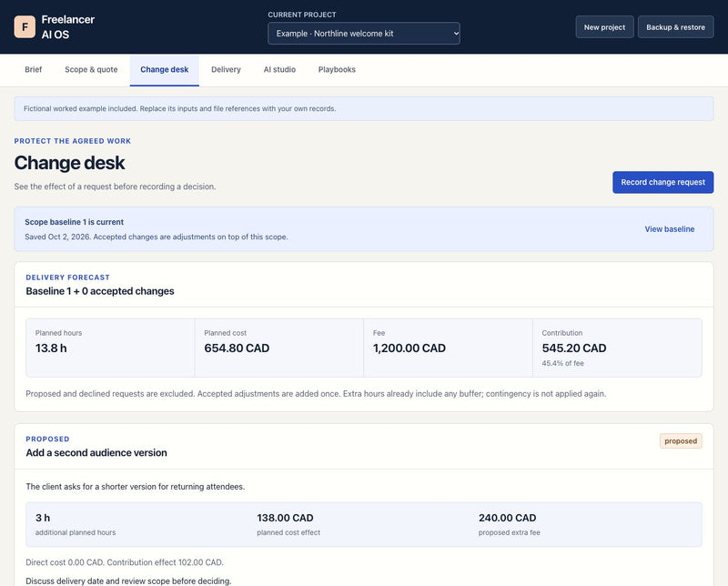Screen dimensions: 728x586
Task: Click the Freelancer AI OS title text
Action: click(67, 27)
